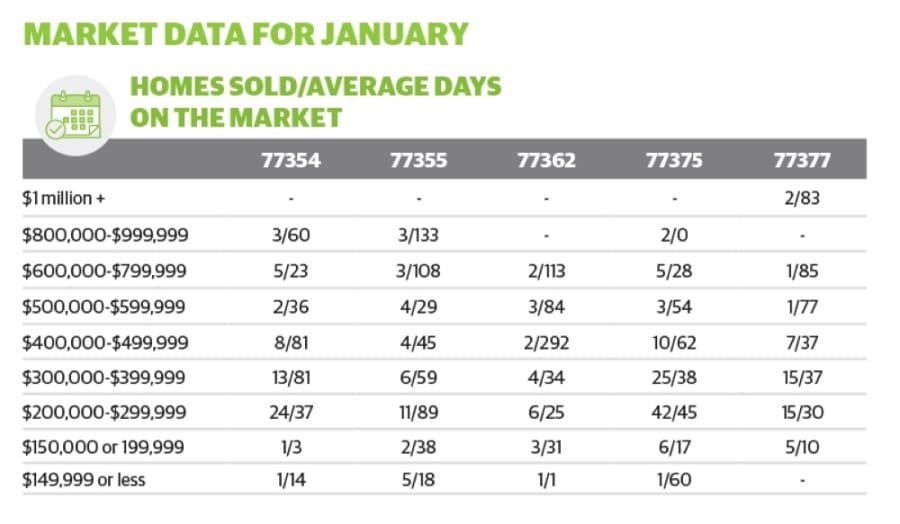Click the 42/45 cell under 77375
The height and width of the screenshot is (524, 900).
pos(674,413)
